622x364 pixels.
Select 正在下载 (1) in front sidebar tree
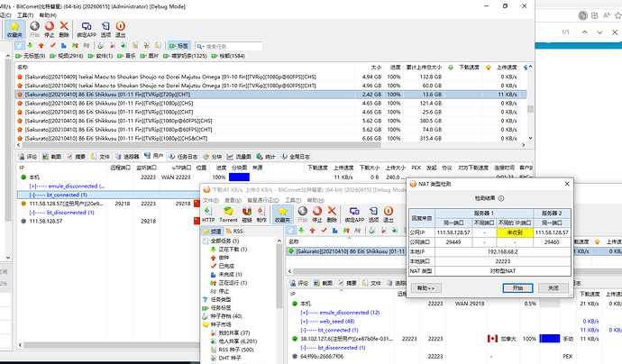233,250
